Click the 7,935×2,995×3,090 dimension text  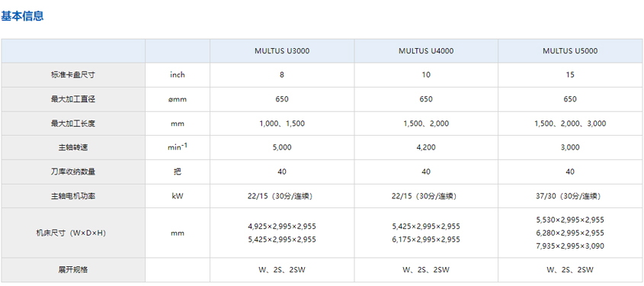point(570,246)
